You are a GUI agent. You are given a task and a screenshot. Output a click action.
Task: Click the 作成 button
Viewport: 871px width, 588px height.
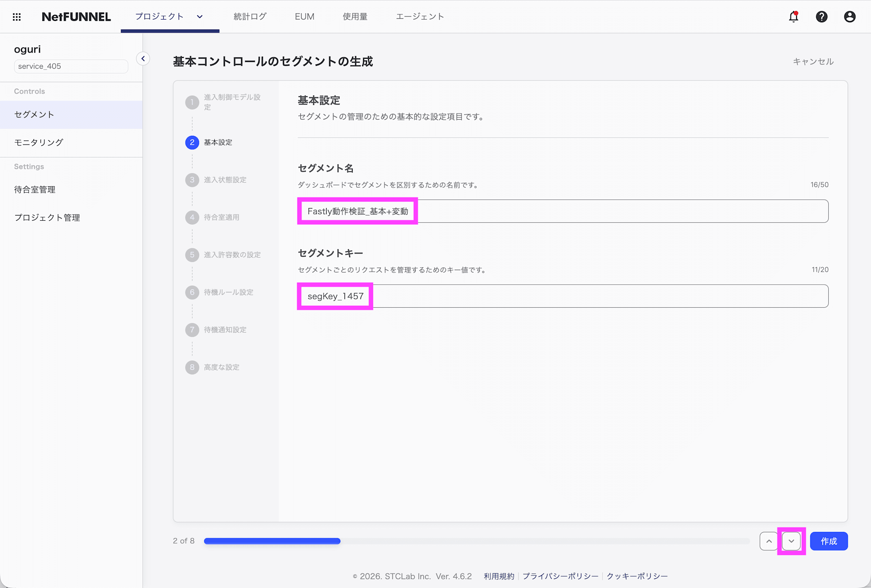click(x=828, y=541)
